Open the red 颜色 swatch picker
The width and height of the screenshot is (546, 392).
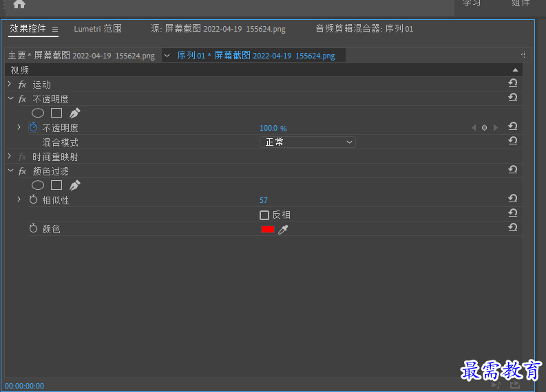(268, 230)
